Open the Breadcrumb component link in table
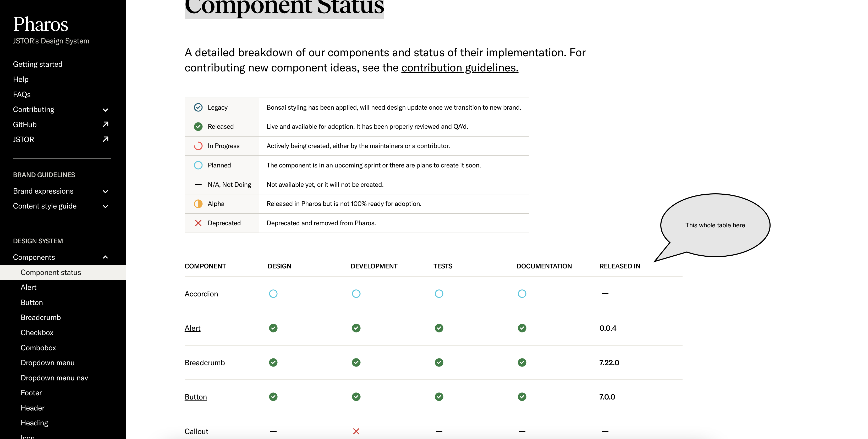Image resolution: width=868 pixels, height=439 pixels. pyautogui.click(x=205, y=363)
